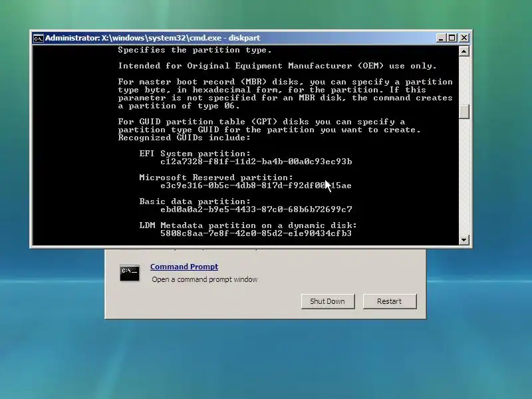Click the "Microsoft Reserved partition:" line
The image size is (532, 399).
pos(216,178)
